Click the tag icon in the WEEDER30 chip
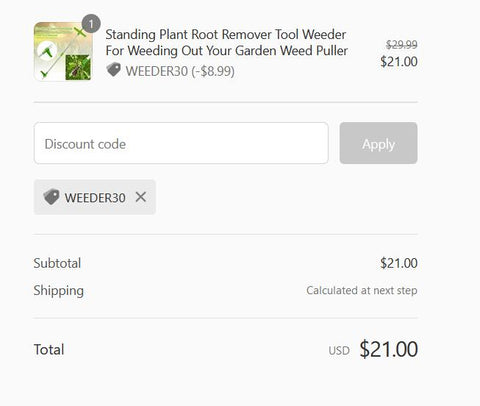 tap(51, 197)
